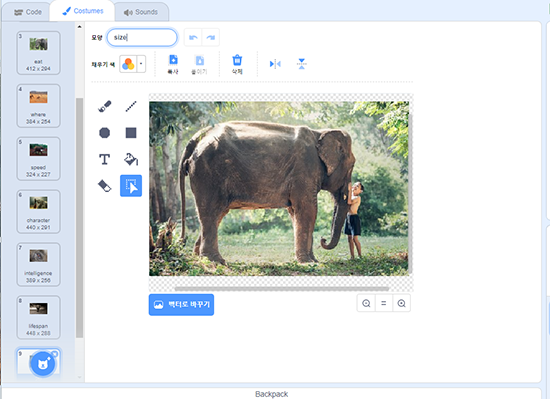Click the elephant image on the canvas
The image size is (550, 399).
click(279, 189)
